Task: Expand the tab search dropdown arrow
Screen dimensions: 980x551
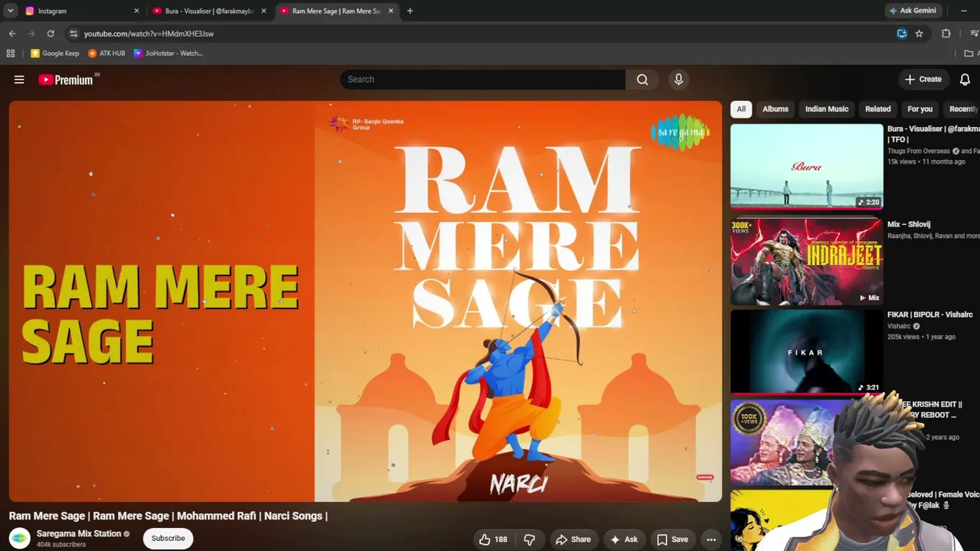Action: pyautogui.click(x=11, y=11)
